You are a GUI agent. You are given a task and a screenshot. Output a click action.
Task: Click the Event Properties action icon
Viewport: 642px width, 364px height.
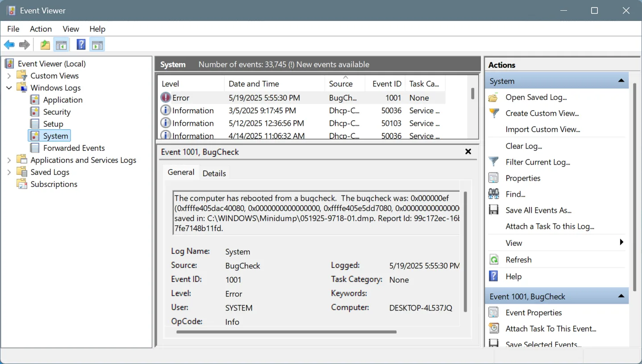493,312
